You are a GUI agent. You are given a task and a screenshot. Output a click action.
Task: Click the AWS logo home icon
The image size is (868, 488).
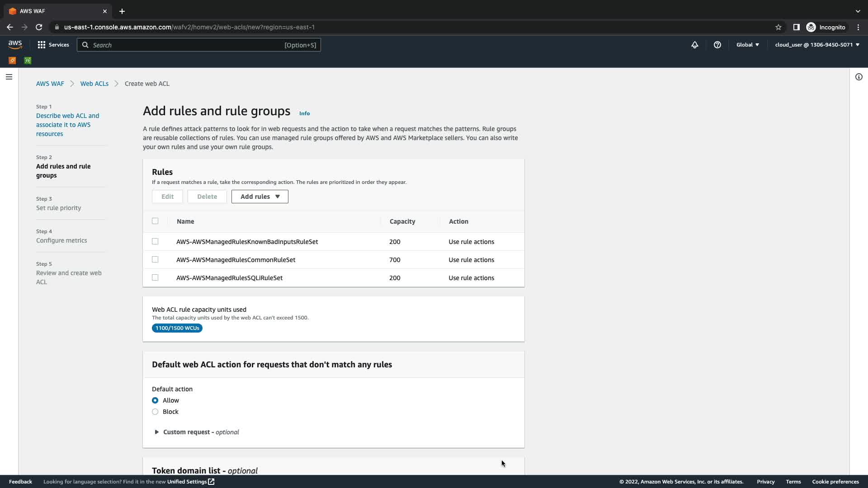click(15, 44)
